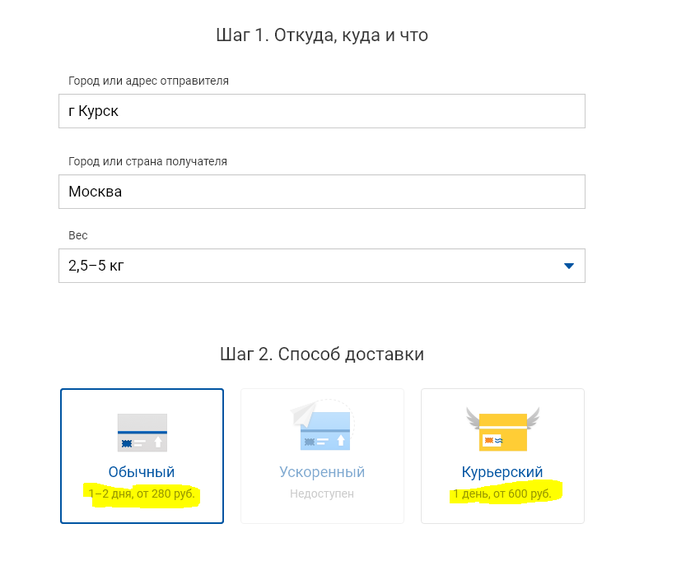Image resolution: width=700 pixels, height=570 pixels.
Task: Expand the '2,5–5 кг' weight combo box
Action: (x=321, y=266)
